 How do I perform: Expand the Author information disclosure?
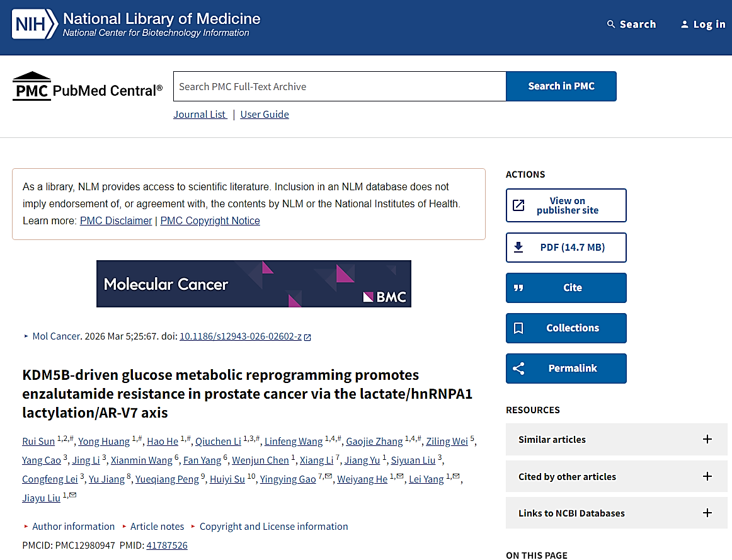[x=73, y=527]
